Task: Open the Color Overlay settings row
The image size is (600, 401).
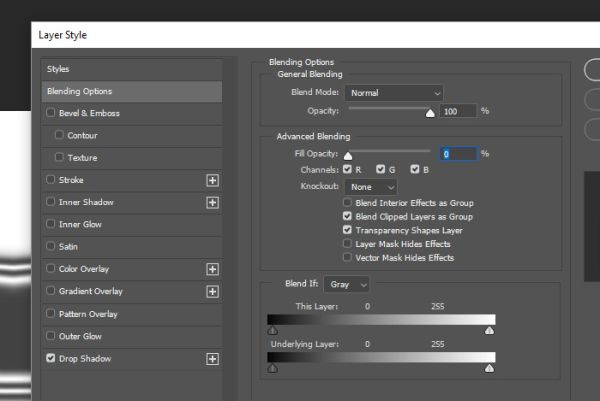Action: click(132, 269)
